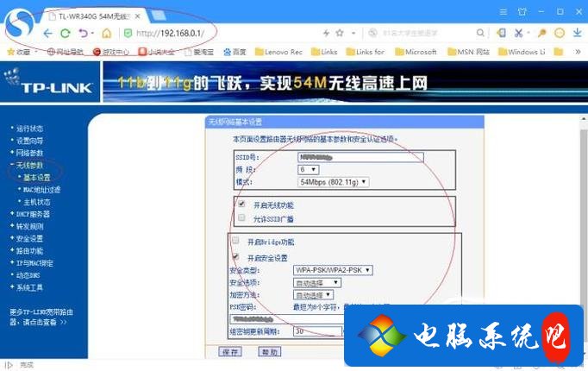
Task: Click the page vertical scrollbar
Action: pos(584,236)
